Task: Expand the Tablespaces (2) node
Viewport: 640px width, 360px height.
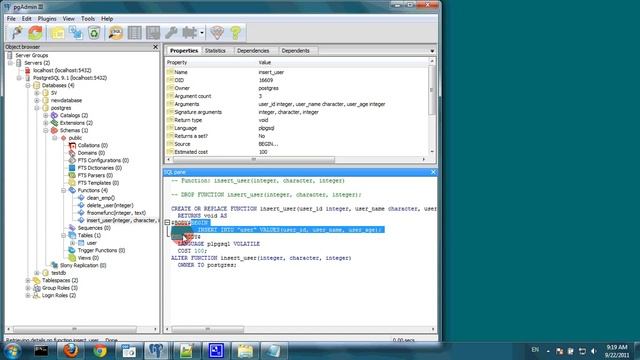Action: [x=28, y=280]
